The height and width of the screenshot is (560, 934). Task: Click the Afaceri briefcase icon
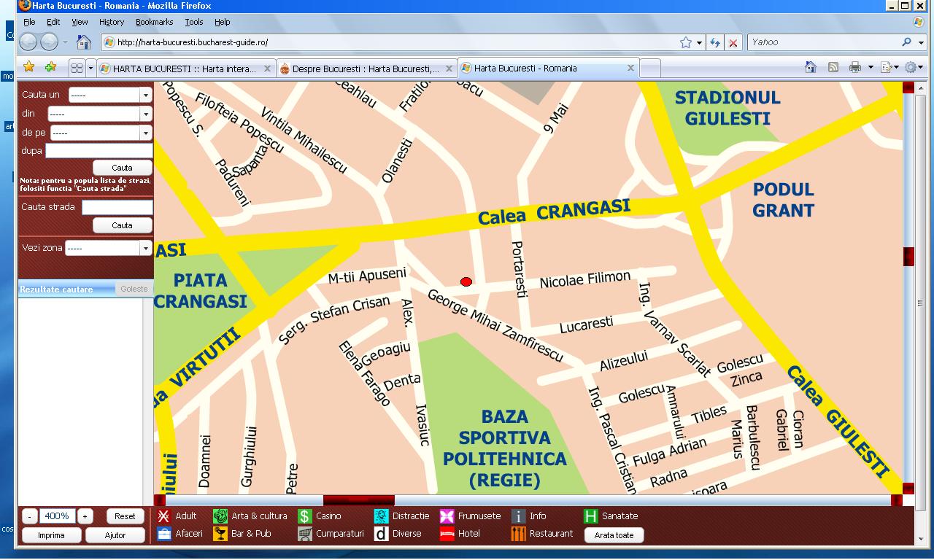(164, 534)
